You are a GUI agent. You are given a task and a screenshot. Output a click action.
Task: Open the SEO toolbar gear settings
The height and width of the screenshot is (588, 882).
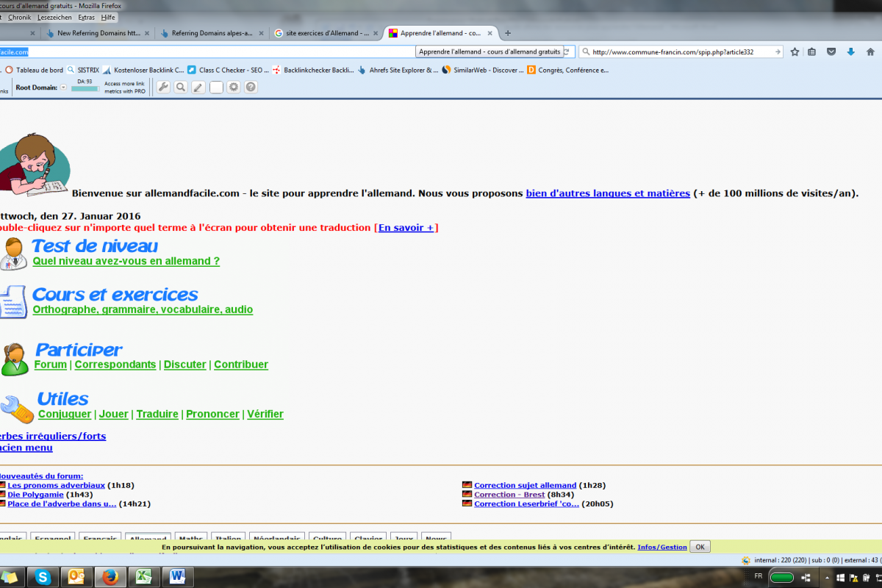234,87
